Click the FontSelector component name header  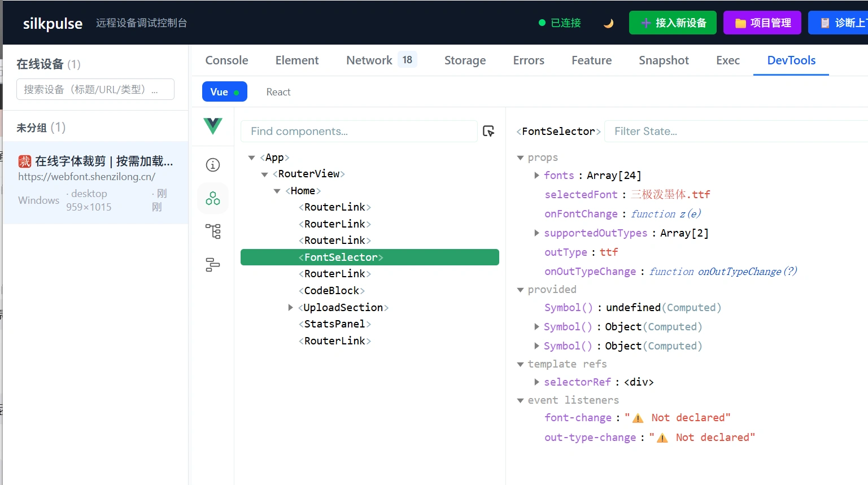pyautogui.click(x=558, y=132)
